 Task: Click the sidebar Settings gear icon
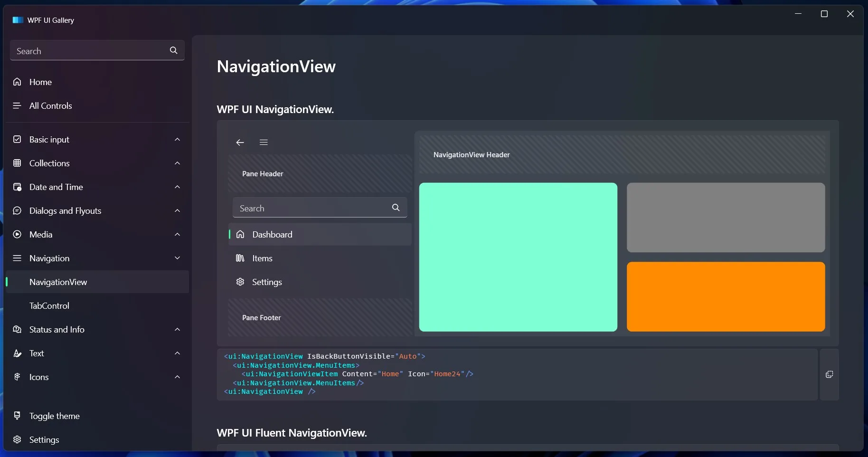click(17, 439)
